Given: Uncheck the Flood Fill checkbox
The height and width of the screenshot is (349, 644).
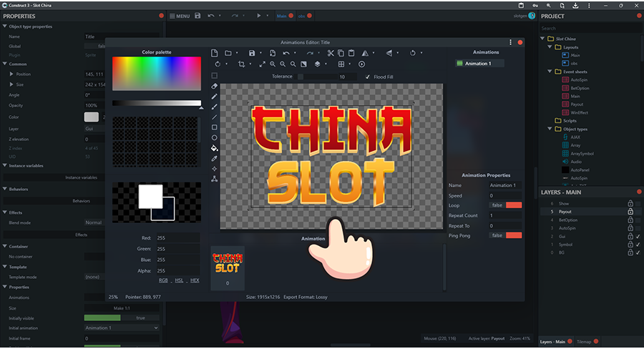Looking at the screenshot, I should coord(367,77).
